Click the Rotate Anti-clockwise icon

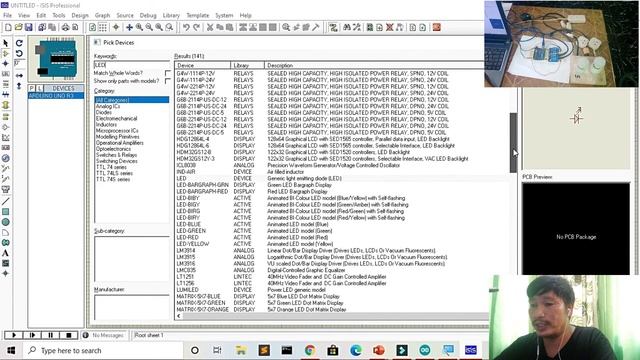coord(19,53)
